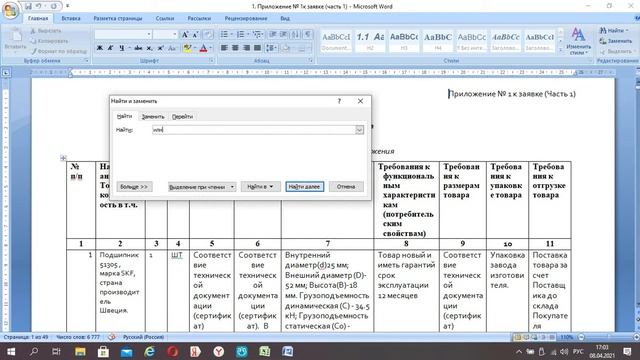Apply superscript formatting
The width and height of the screenshot is (640, 360).
click(160, 48)
